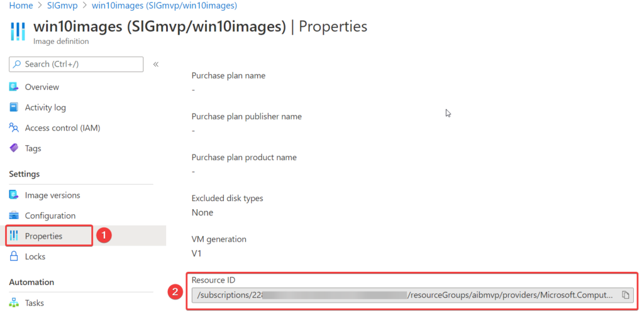Click the Overview icon in sidebar
644x314 pixels.
pos(14,87)
